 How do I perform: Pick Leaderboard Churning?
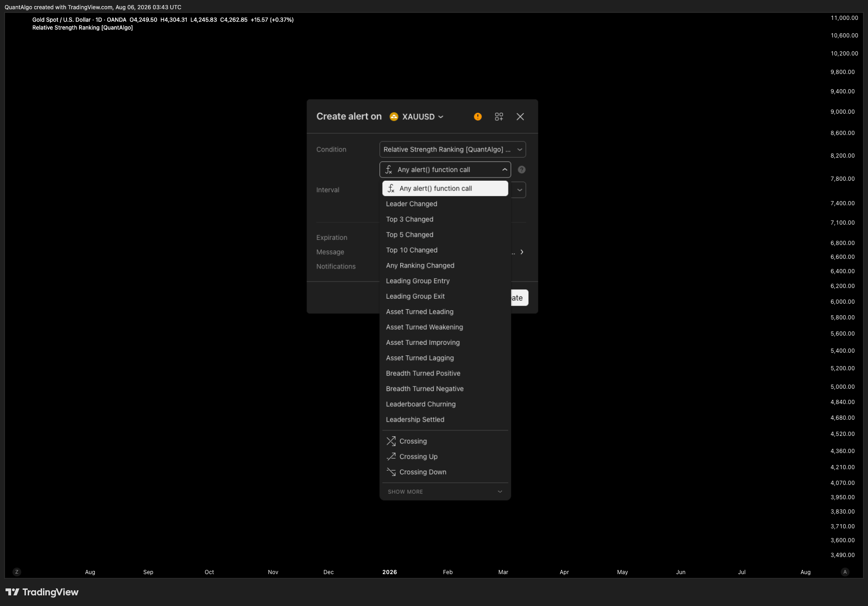445,404
